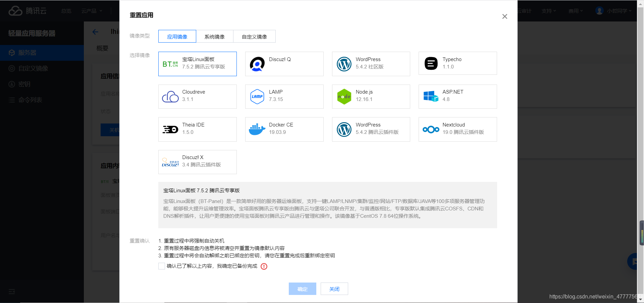644x303 pixels.
Task: Click the 宝塔Linux面板 7.5.2 腾讯云专享版 description heading
Action: [202, 191]
